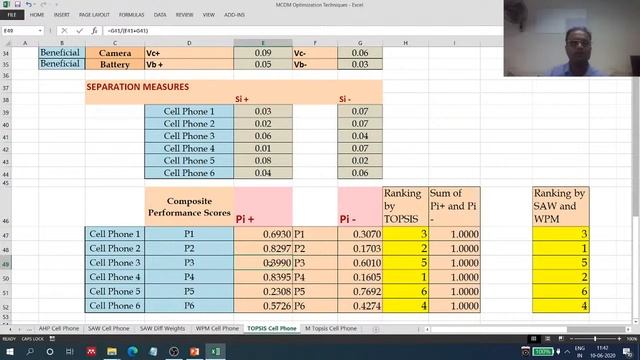640x360 pixels.
Task: Select the Vc+ value 0.09 cell
Action: [x=263, y=53]
